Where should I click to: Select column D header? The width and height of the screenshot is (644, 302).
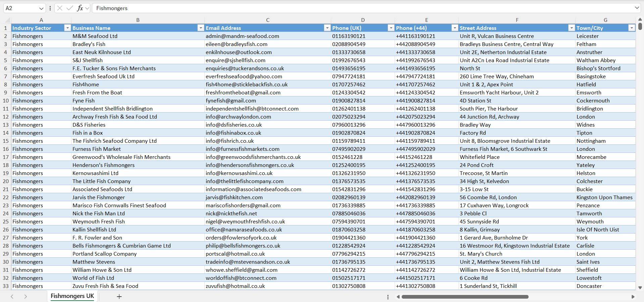(x=363, y=20)
